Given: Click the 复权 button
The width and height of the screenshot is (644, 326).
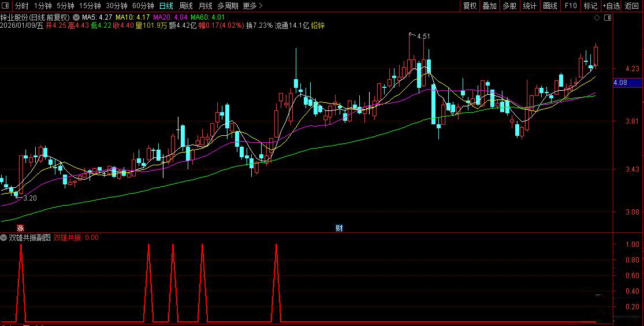Looking at the screenshot, I should [470, 6].
